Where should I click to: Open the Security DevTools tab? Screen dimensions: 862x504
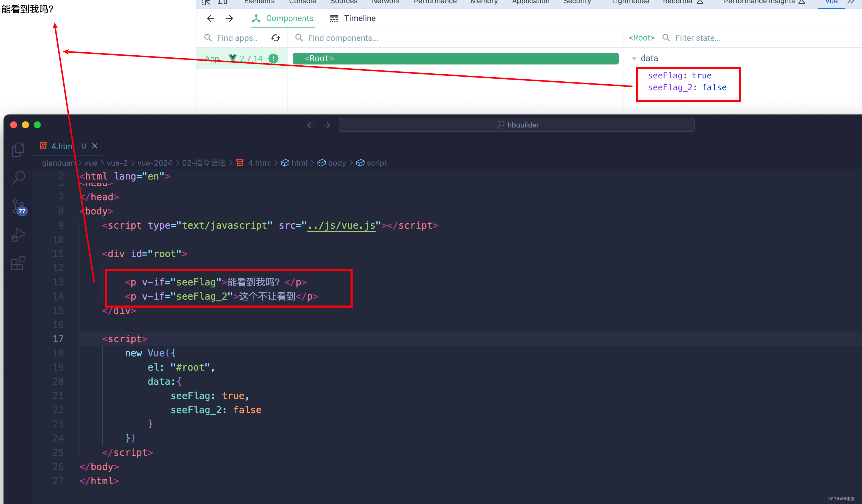(x=577, y=2)
